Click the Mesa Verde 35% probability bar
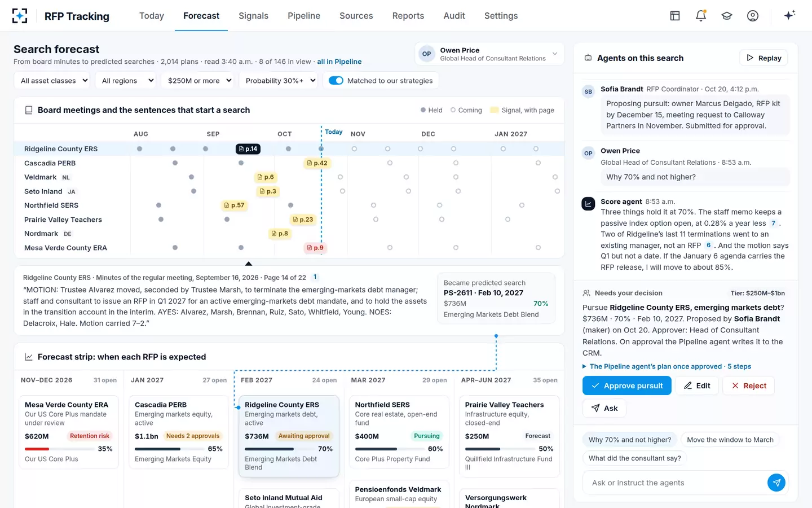Viewport: 812px width, 508px height. click(x=59, y=449)
